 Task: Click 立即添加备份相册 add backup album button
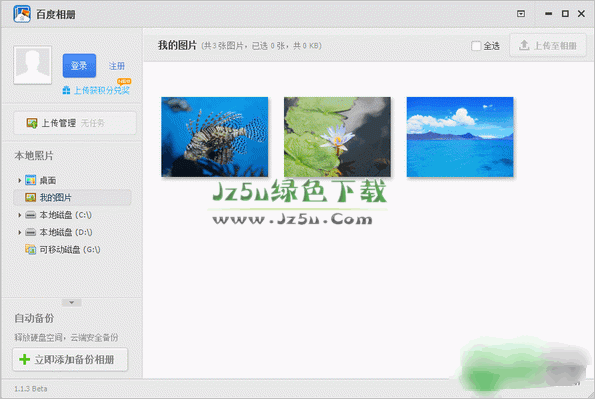[x=70, y=359]
